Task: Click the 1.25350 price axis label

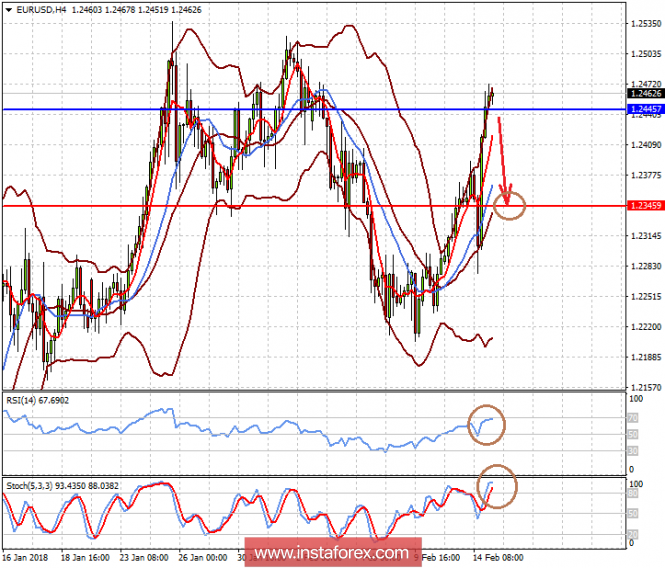Action: pos(643,23)
